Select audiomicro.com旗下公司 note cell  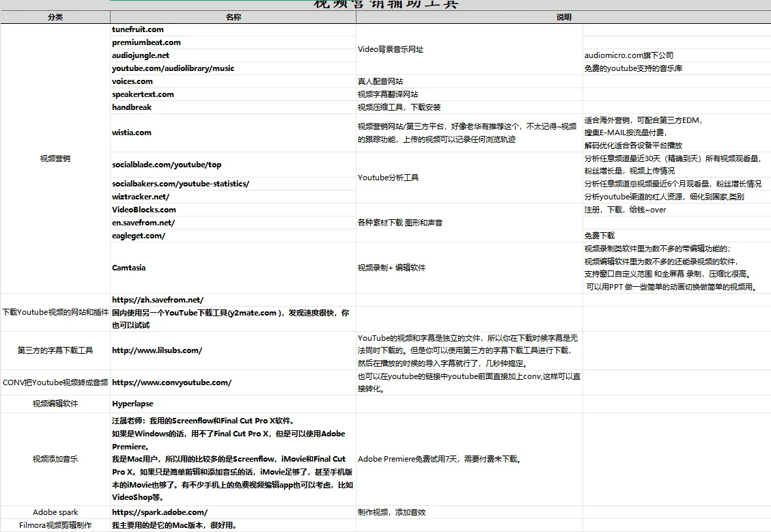pos(677,55)
